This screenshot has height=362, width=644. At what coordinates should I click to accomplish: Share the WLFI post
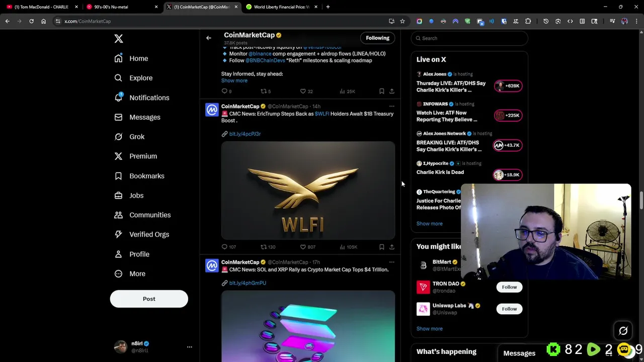(391, 247)
